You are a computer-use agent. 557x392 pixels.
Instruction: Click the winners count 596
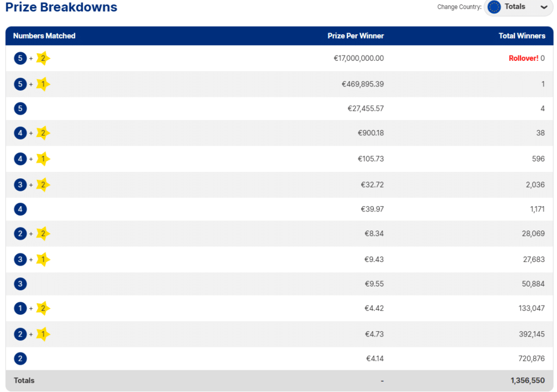tap(538, 159)
